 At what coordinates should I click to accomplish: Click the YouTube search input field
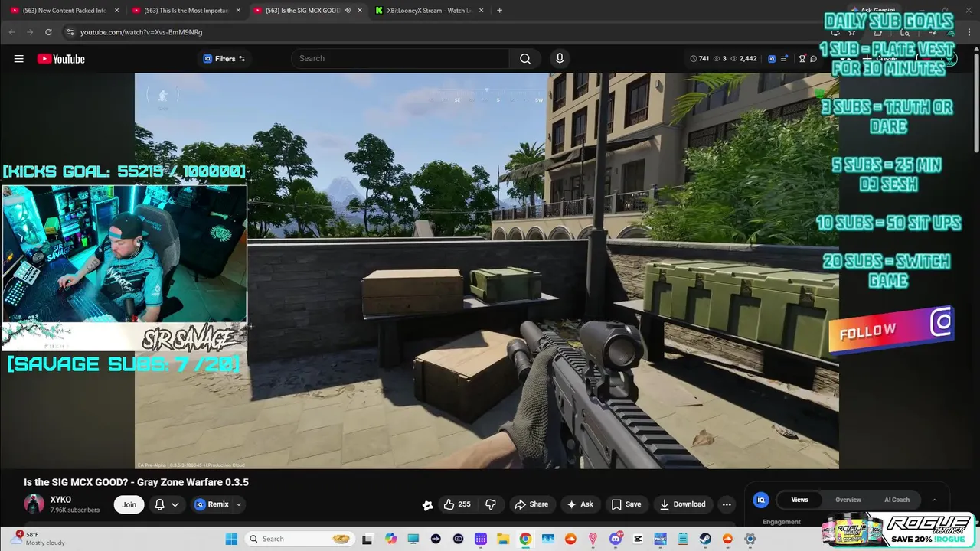(400, 59)
